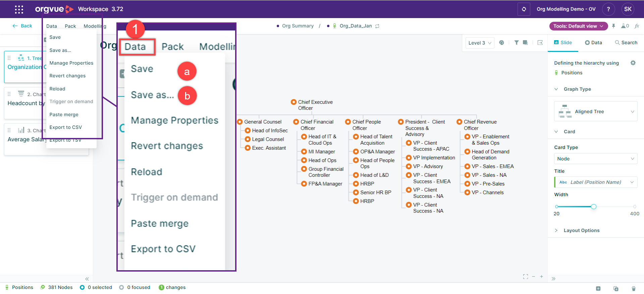Click the stacked squares icon beside filter
Screen dimensions: 644x294
tap(525, 43)
